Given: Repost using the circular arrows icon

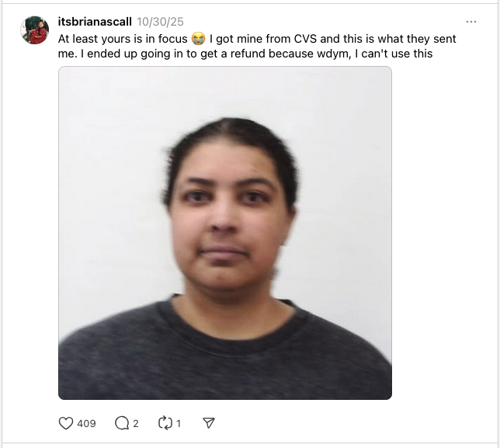Looking at the screenshot, I should 165,423.
